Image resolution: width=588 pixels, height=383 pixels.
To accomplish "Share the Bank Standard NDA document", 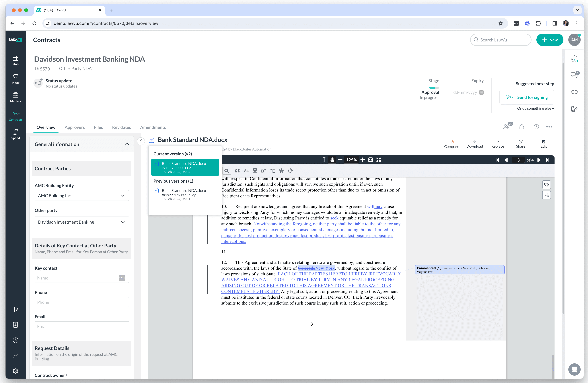I will pos(521,144).
